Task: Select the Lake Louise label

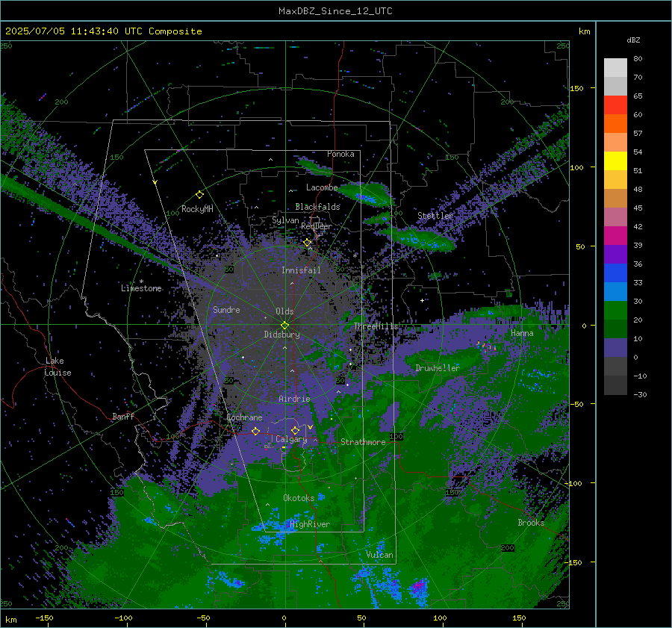Action: (x=57, y=367)
